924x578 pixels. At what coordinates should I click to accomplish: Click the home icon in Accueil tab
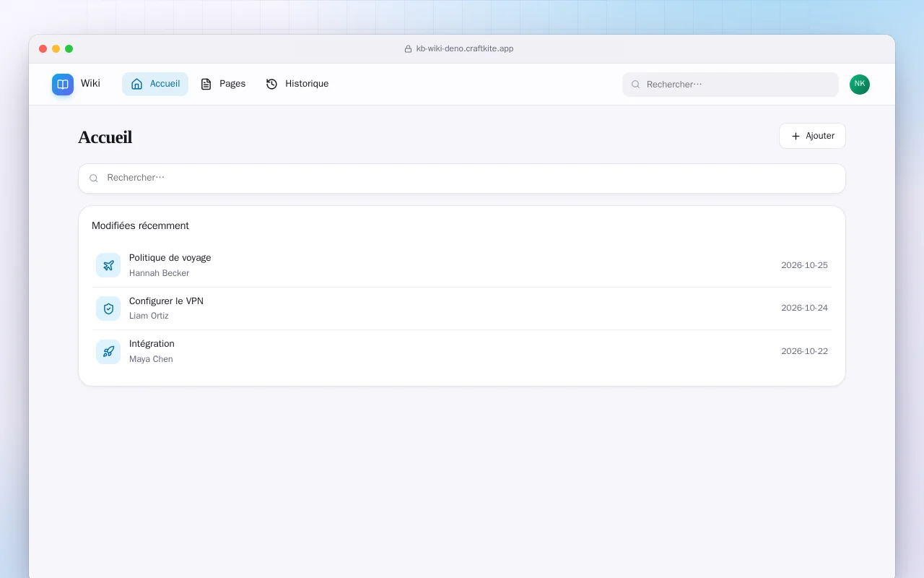coord(137,84)
